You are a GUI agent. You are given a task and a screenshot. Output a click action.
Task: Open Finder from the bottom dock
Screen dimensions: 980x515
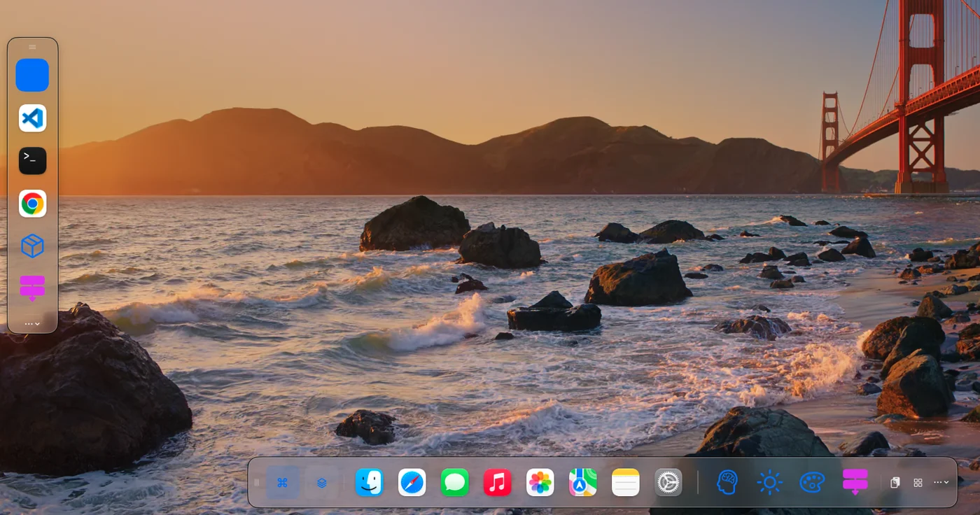click(369, 483)
